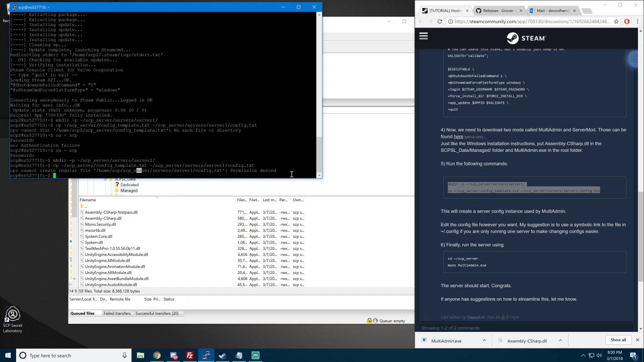Open Google Chrome from taskbar

pyautogui.click(x=157, y=355)
